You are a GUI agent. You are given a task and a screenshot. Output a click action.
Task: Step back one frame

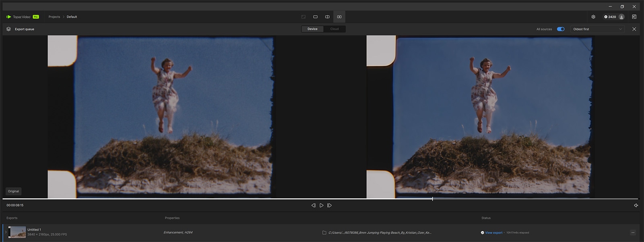[313, 205]
